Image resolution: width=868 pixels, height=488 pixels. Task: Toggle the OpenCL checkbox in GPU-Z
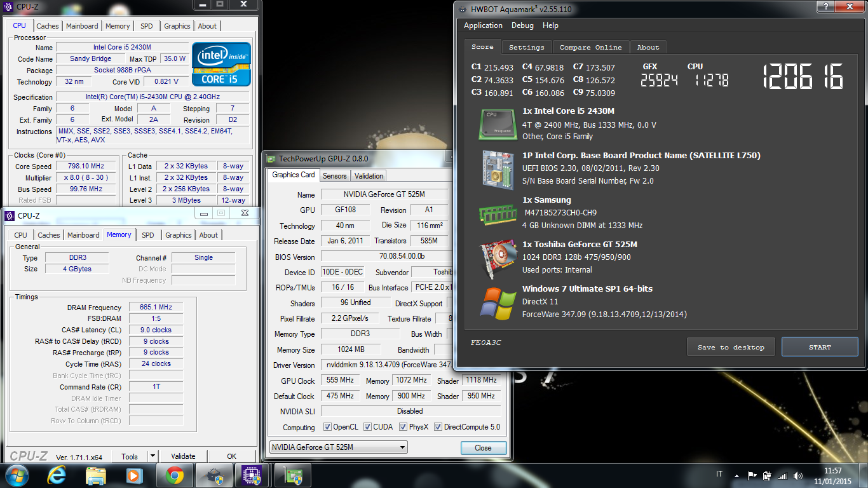pyautogui.click(x=327, y=427)
